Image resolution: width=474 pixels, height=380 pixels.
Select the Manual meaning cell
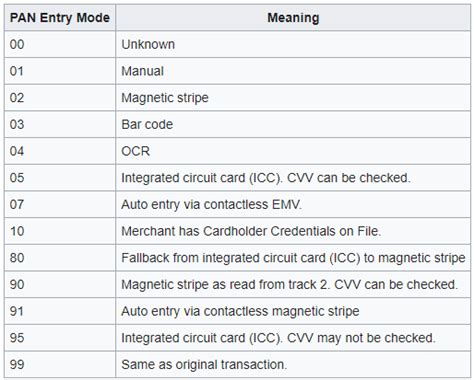(x=293, y=71)
